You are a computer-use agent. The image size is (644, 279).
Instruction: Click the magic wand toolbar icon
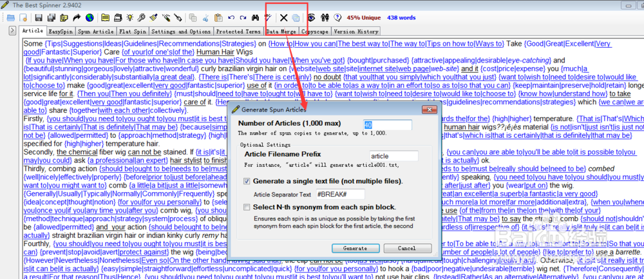(x=166, y=17)
